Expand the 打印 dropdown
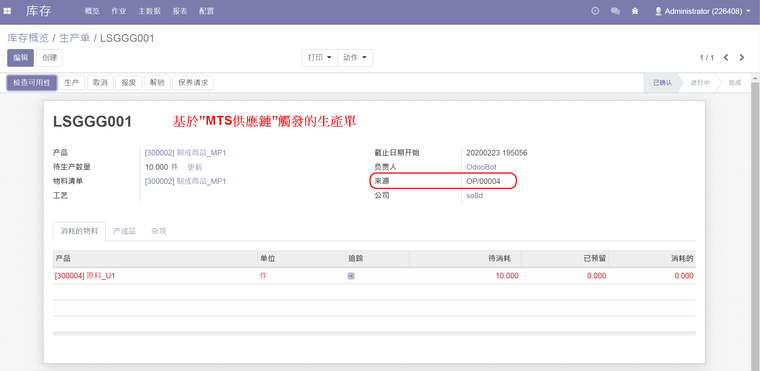Image resolution: width=760 pixels, height=371 pixels. [319, 57]
